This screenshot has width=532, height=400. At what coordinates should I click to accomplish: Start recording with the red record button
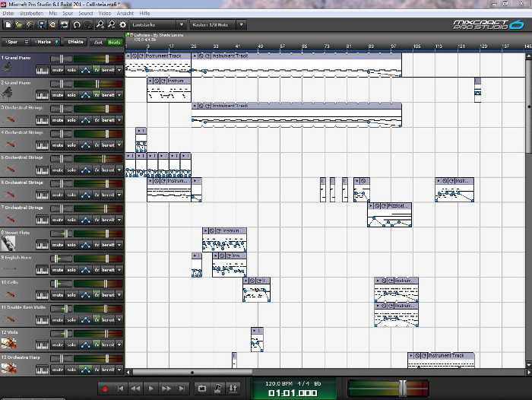point(105,389)
